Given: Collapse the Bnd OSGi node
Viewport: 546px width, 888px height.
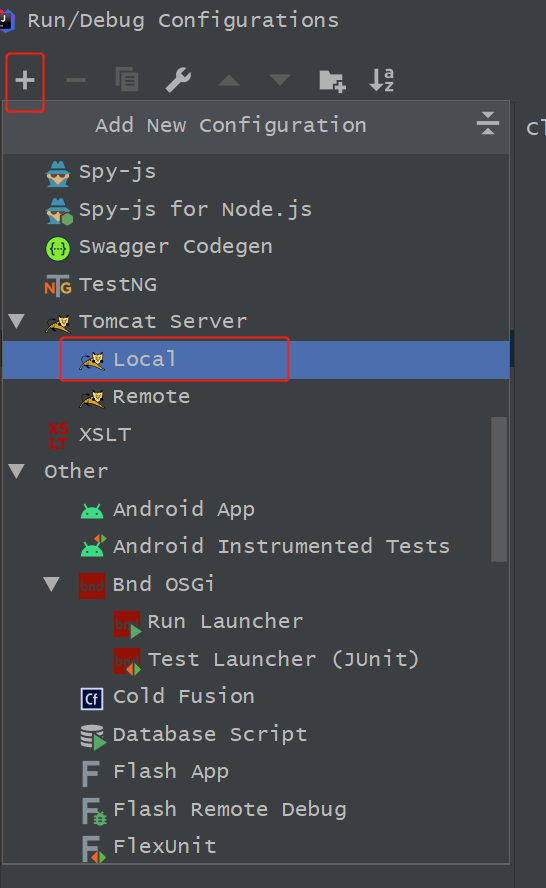Looking at the screenshot, I should point(52,584).
